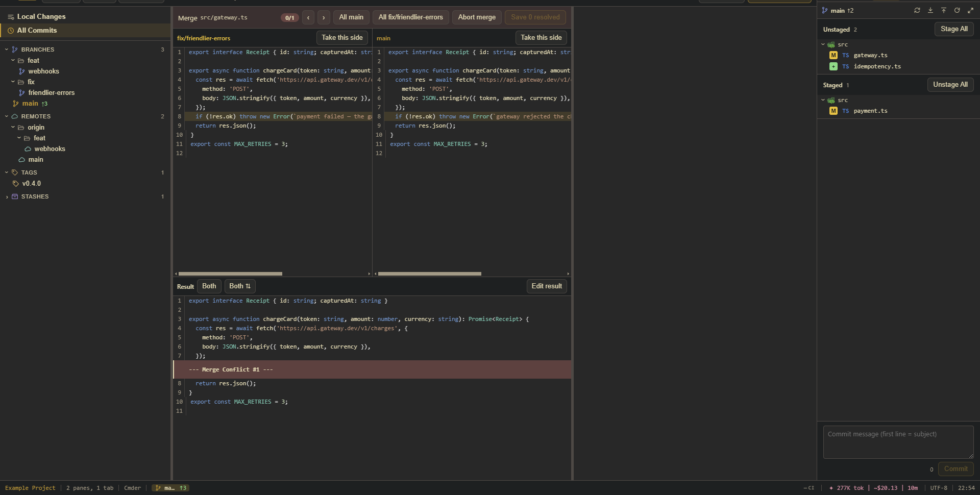Select the webhooks branch under local feat
The width and height of the screenshot is (980, 495).
pos(43,71)
